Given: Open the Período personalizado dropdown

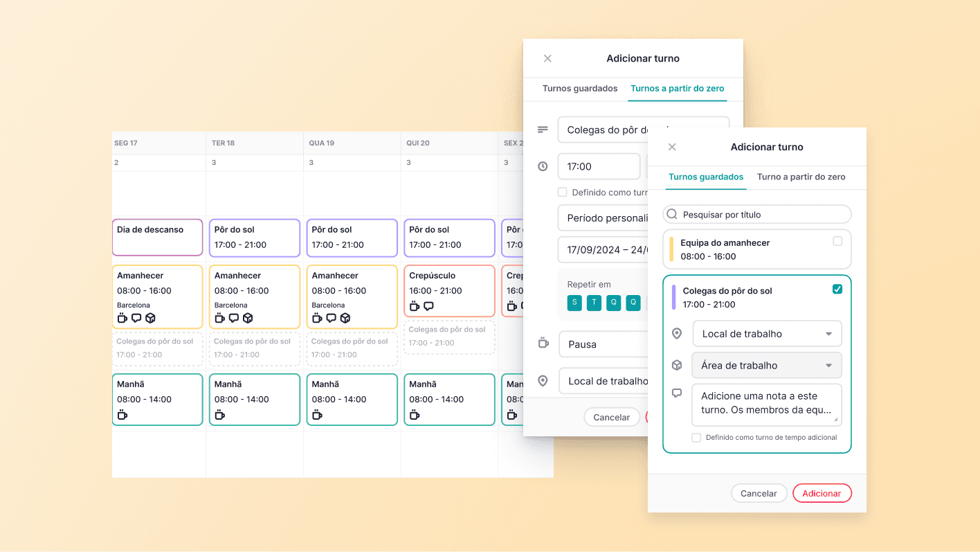Looking at the screenshot, I should [x=602, y=217].
